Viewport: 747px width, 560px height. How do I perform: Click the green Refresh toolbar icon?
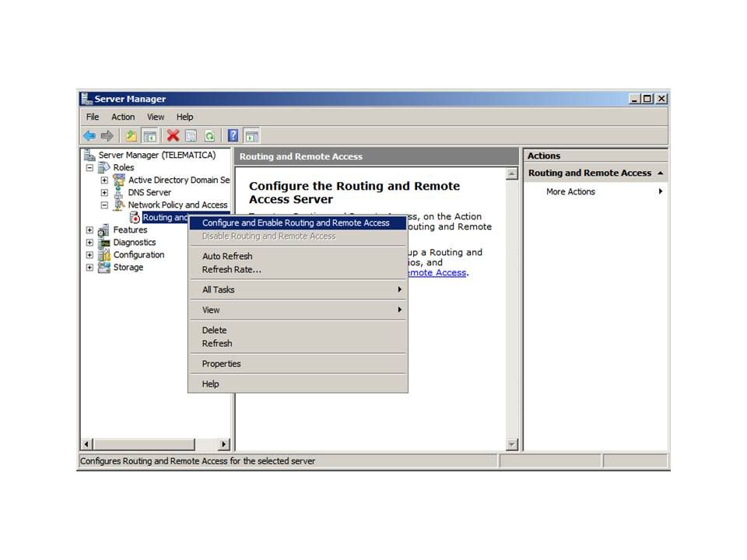pos(209,136)
